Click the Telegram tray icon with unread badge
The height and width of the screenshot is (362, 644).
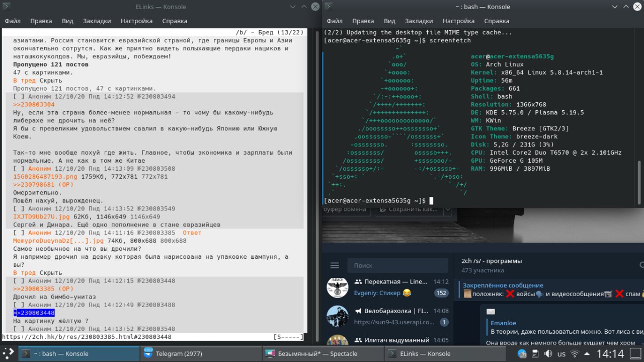[x=522, y=354]
